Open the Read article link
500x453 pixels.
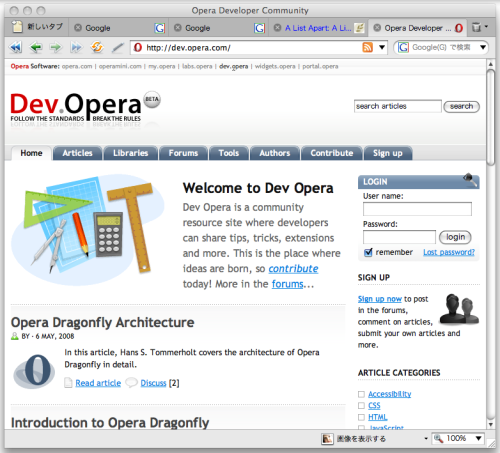tap(98, 383)
